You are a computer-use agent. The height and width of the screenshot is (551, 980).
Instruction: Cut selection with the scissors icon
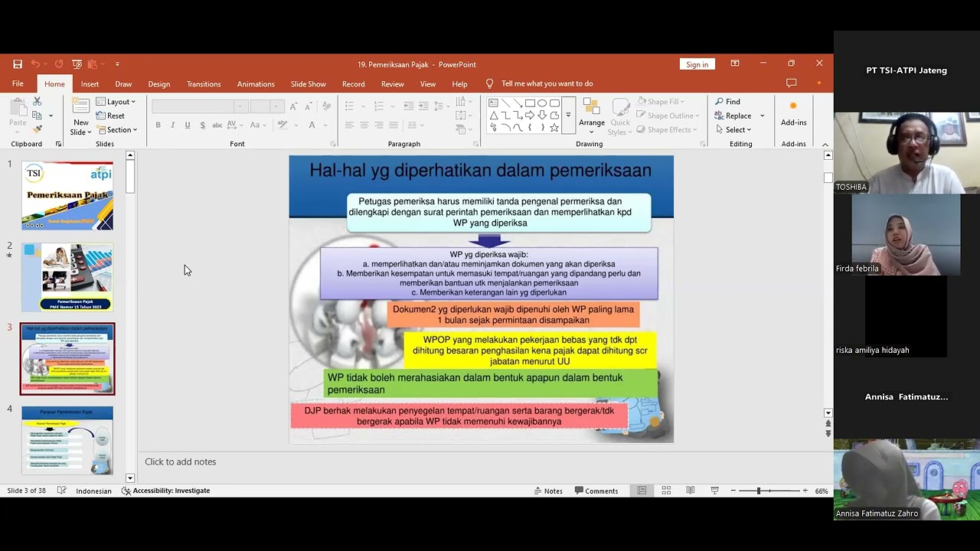tap(37, 101)
